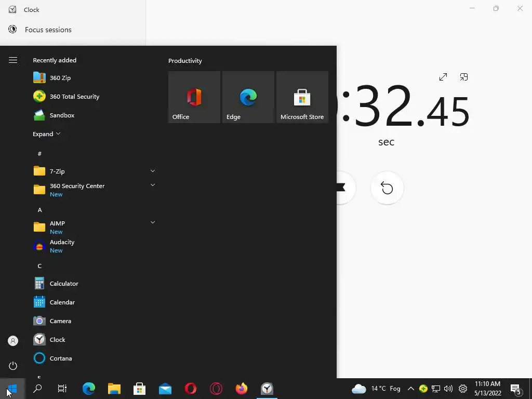Screen dimensions: 532x399
Task: Open user account menu in Start
Action: [13, 341]
